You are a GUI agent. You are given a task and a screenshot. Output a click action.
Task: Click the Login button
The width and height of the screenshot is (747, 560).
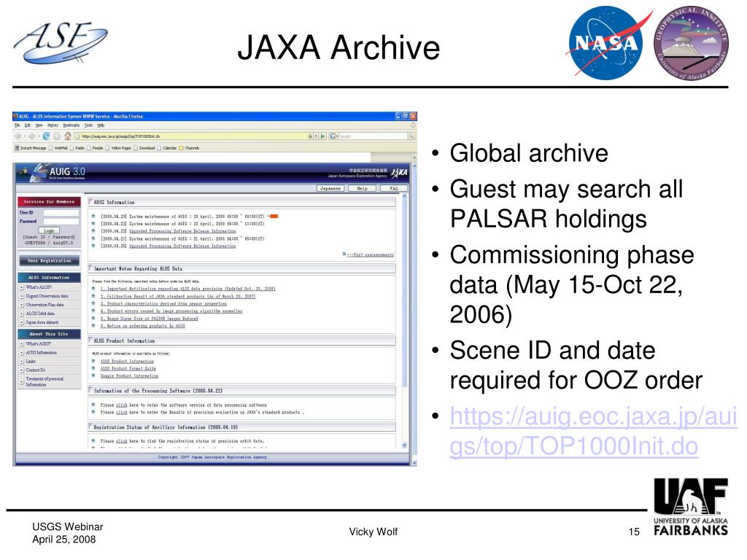point(49,230)
